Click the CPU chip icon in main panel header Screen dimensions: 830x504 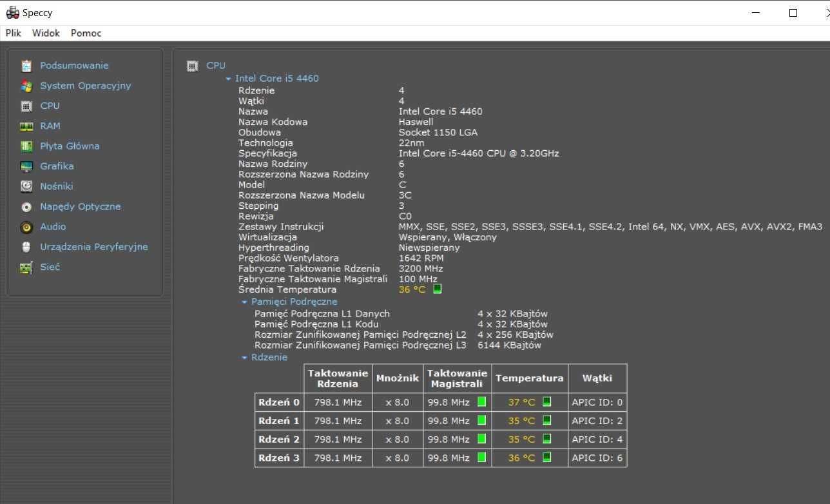[x=192, y=66]
